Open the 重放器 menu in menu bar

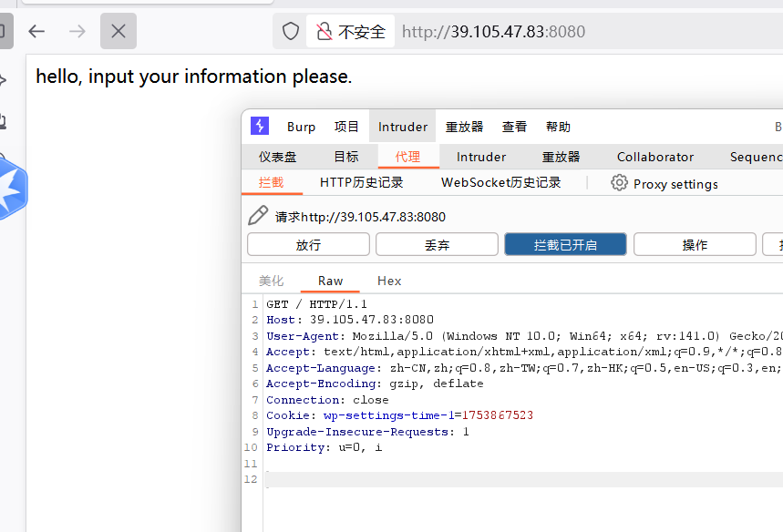464,127
